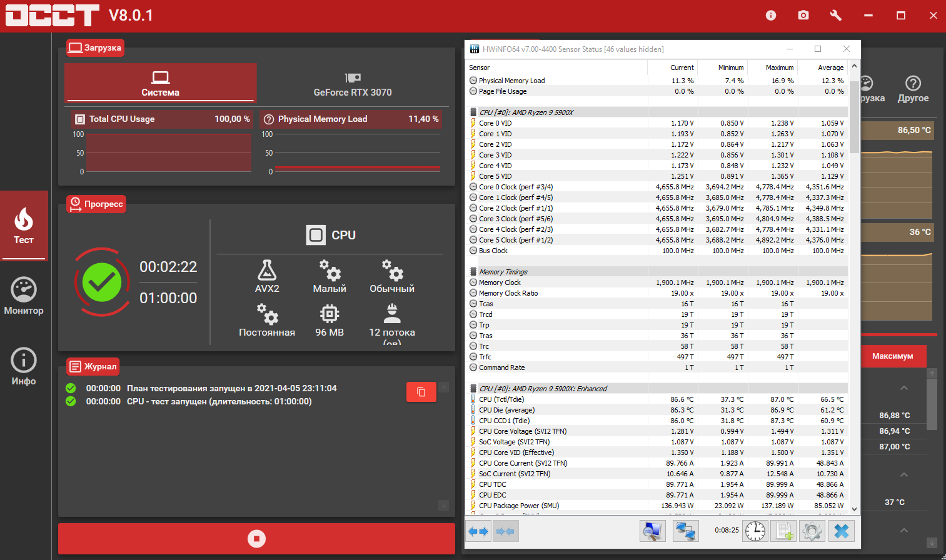Select the 'CPU Package Power (SMU)' row
Image resolution: width=946 pixels, height=560 pixels.
[657, 506]
